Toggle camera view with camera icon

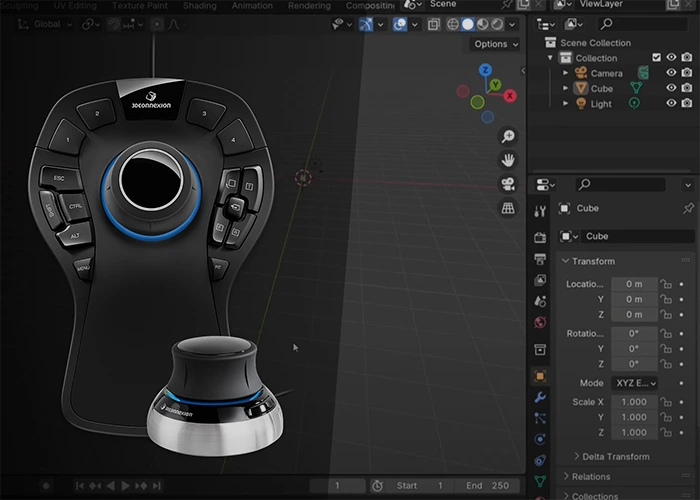pos(508,184)
